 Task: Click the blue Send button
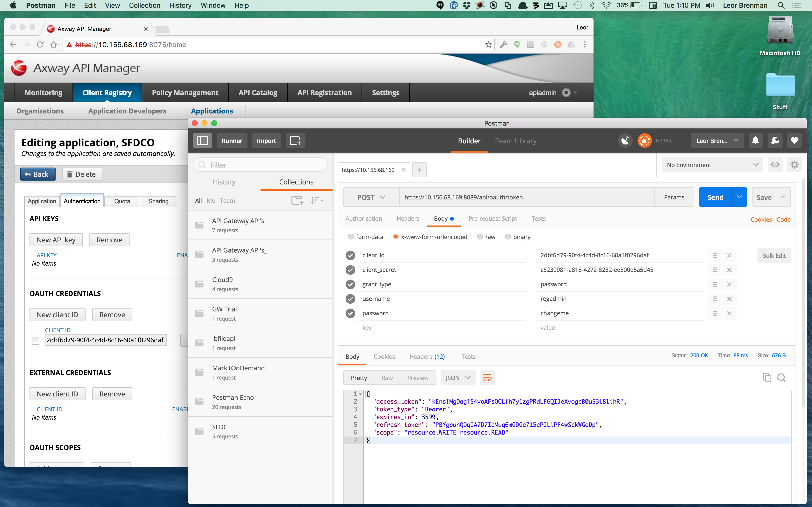point(715,197)
